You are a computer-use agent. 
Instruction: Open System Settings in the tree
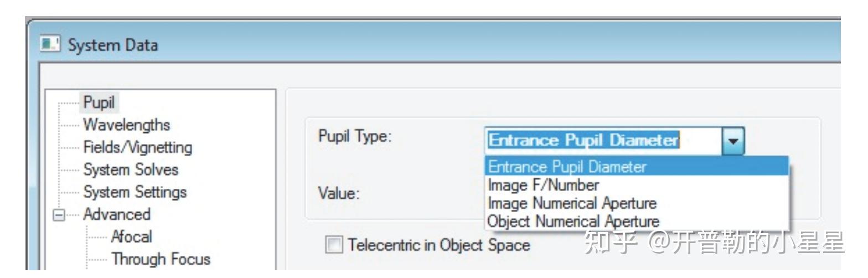pos(135,192)
